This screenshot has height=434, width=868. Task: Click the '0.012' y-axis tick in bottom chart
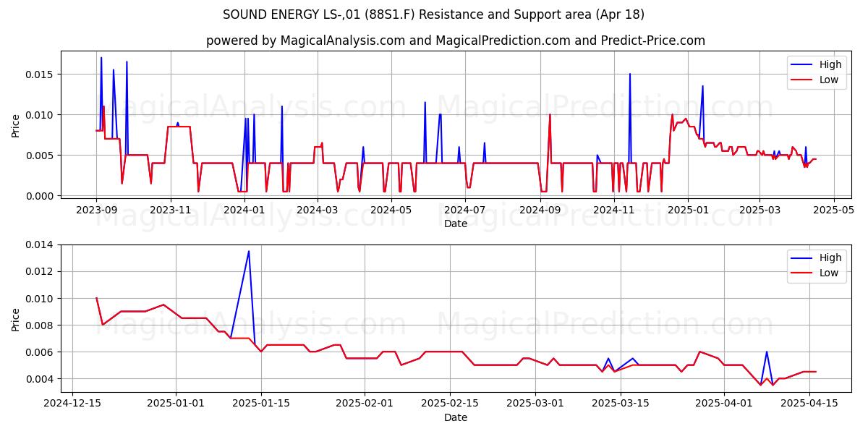[41, 272]
